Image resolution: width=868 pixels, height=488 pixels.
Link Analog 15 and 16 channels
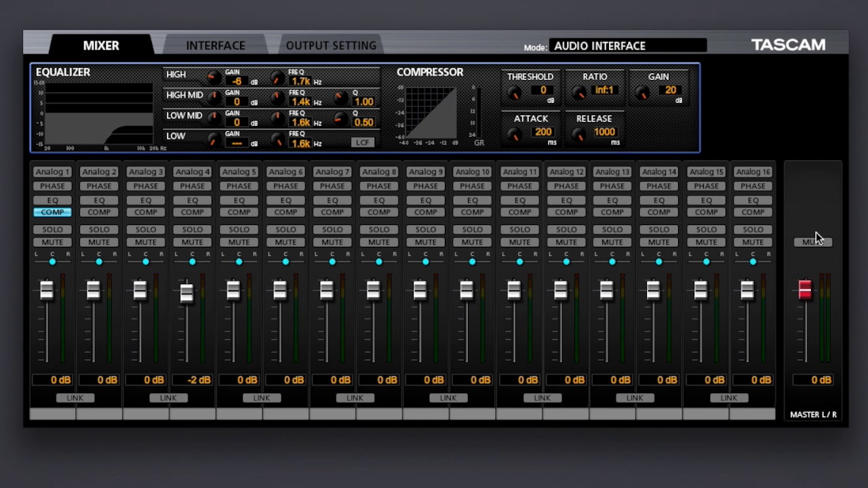click(x=729, y=398)
